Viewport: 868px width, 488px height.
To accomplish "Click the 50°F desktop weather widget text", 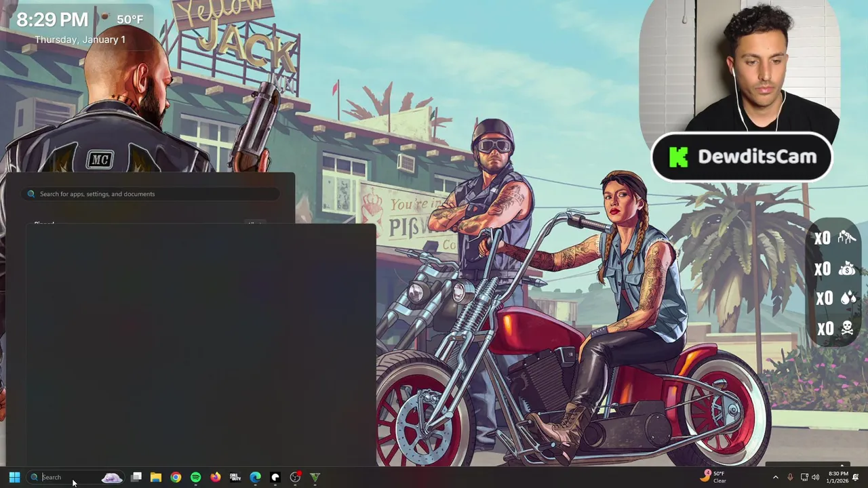I will point(130,20).
